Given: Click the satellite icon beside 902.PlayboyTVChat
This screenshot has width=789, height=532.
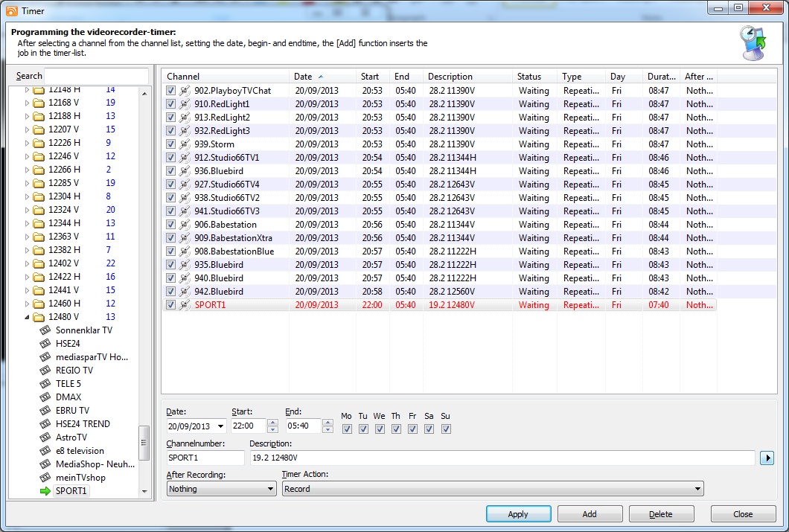Looking at the screenshot, I should [x=185, y=91].
